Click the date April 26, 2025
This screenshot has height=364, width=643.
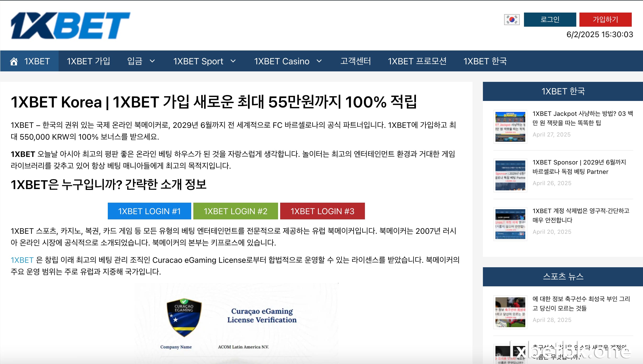click(x=552, y=183)
